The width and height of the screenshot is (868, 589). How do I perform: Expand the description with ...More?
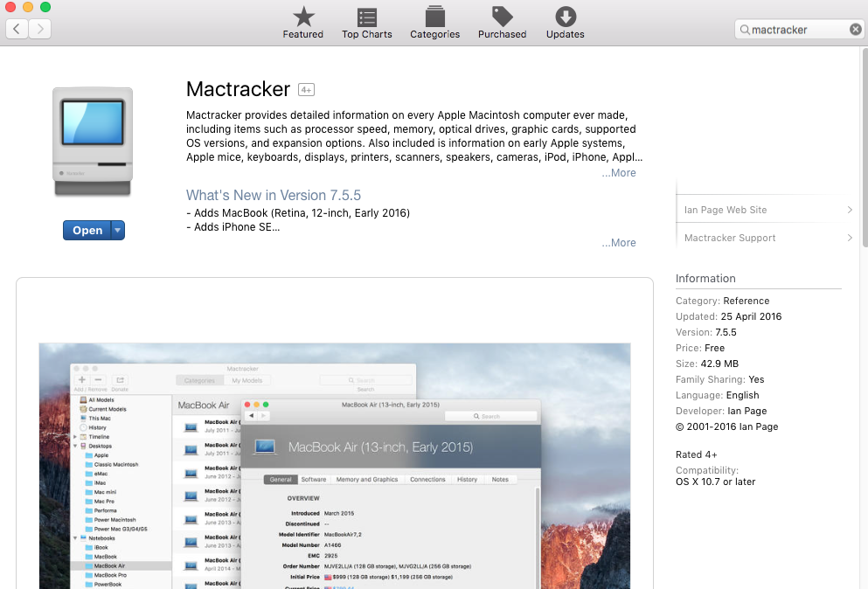click(618, 172)
